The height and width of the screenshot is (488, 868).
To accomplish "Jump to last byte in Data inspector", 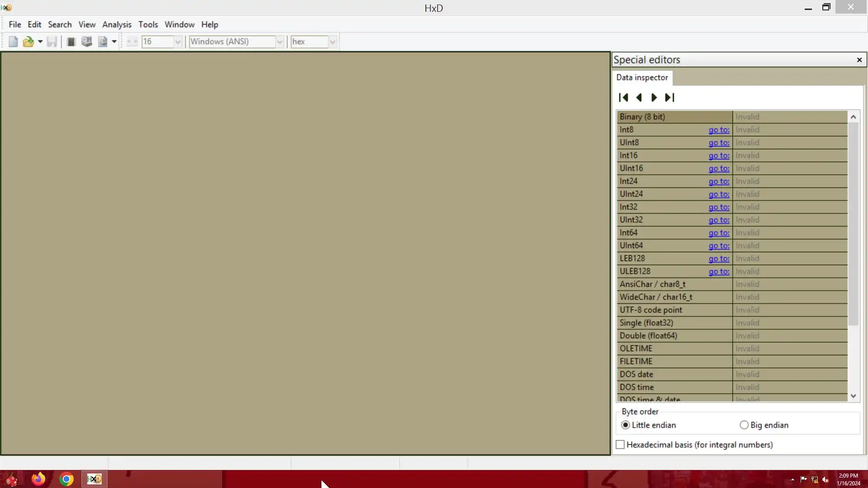I will click(x=670, y=98).
